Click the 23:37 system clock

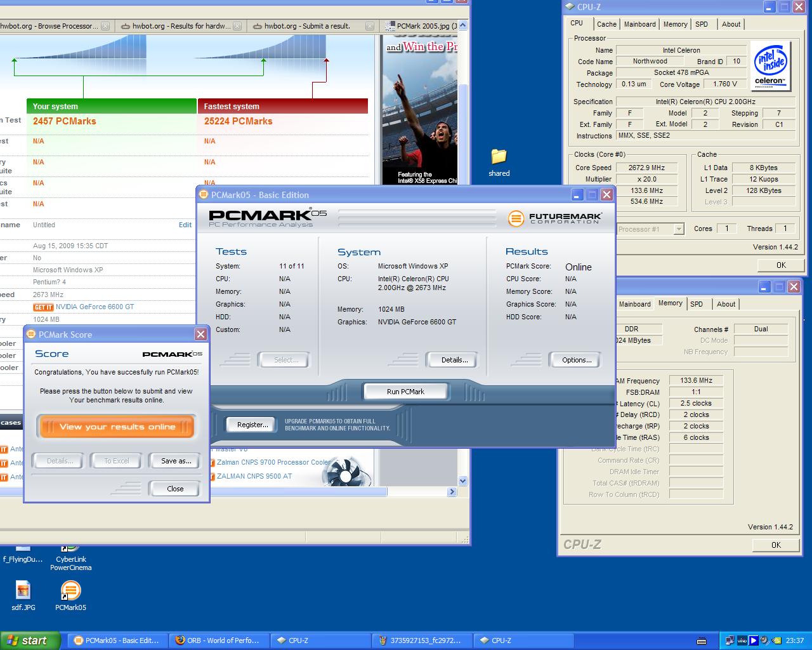coord(794,640)
